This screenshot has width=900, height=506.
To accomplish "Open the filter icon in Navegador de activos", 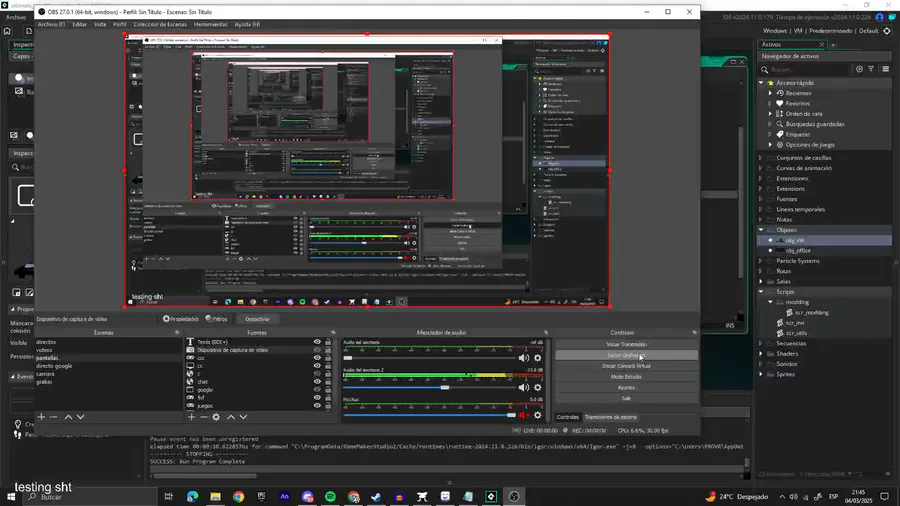I will click(871, 69).
